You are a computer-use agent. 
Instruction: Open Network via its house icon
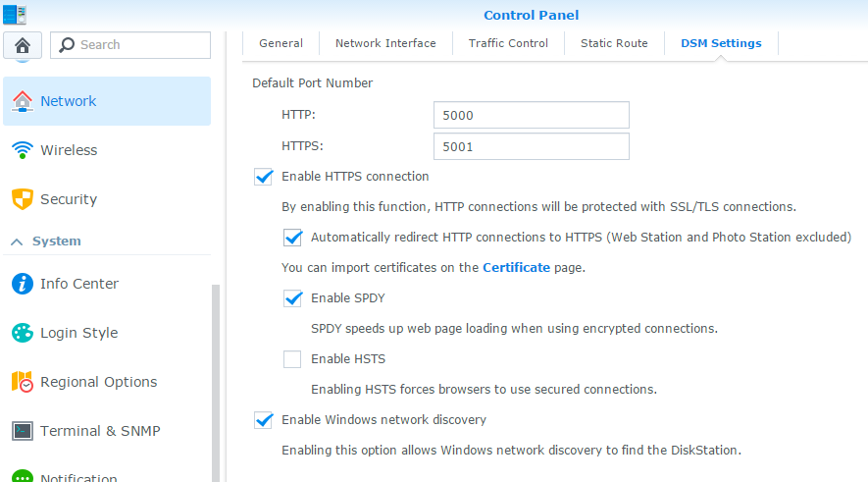click(22, 101)
